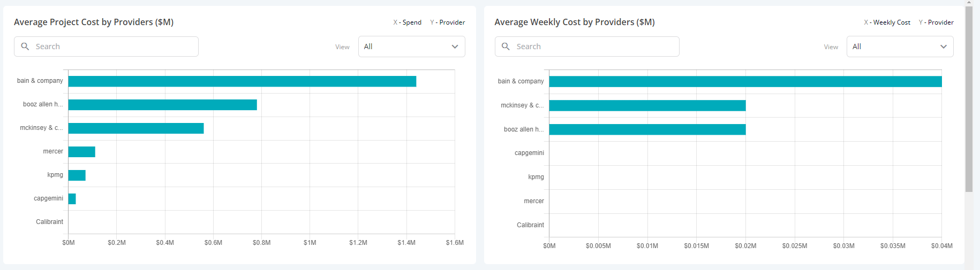
Task: Click the 'Average Project Cost by Providers ($M)' title
Action: point(94,22)
